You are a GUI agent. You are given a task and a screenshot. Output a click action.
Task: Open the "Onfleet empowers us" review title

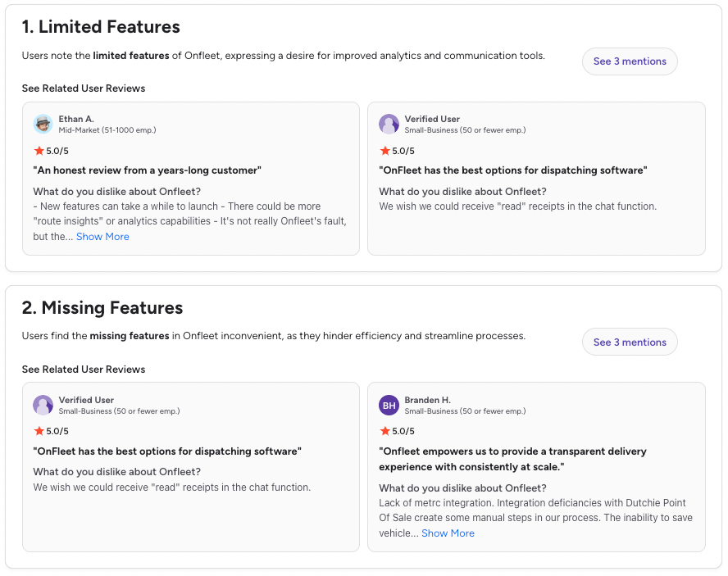(x=512, y=459)
